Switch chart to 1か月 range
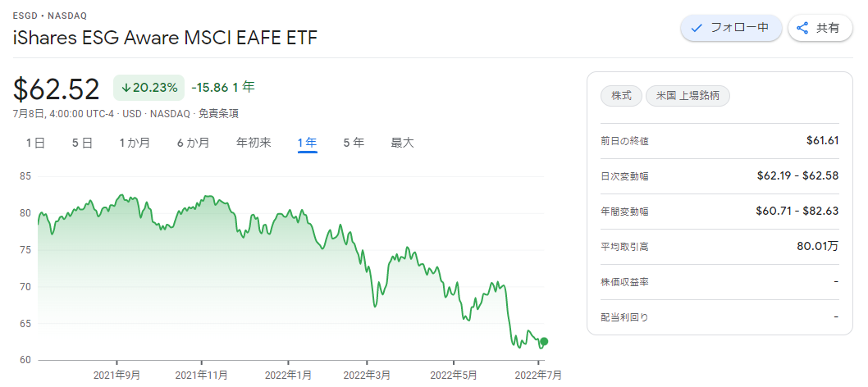The height and width of the screenshot is (387, 868). point(135,143)
